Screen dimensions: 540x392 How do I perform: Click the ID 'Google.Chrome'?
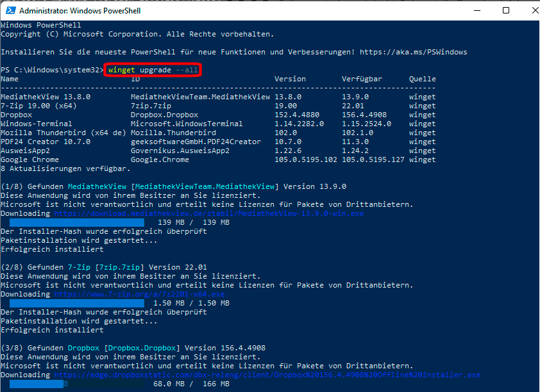coord(160,159)
